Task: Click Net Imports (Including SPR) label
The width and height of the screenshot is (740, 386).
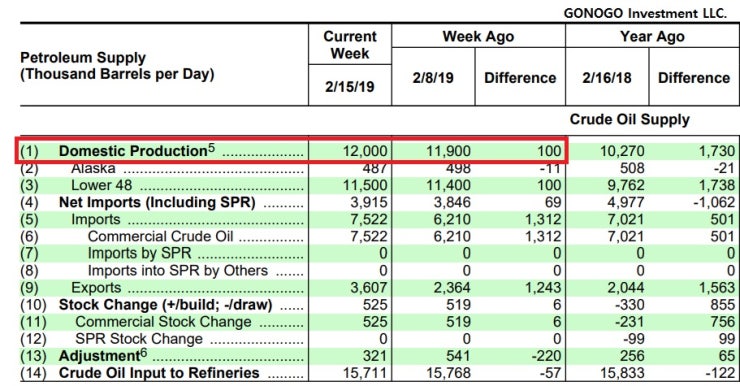Action: [x=157, y=202]
